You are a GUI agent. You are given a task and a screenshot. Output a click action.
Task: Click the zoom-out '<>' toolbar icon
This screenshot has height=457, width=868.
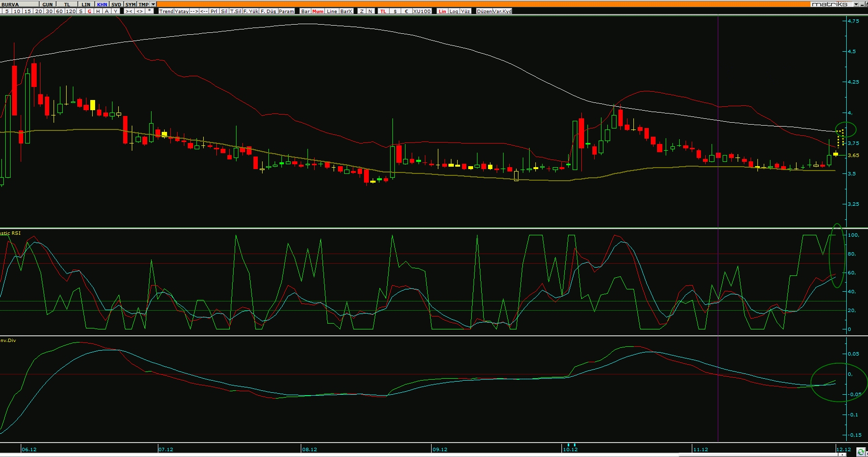click(x=140, y=11)
